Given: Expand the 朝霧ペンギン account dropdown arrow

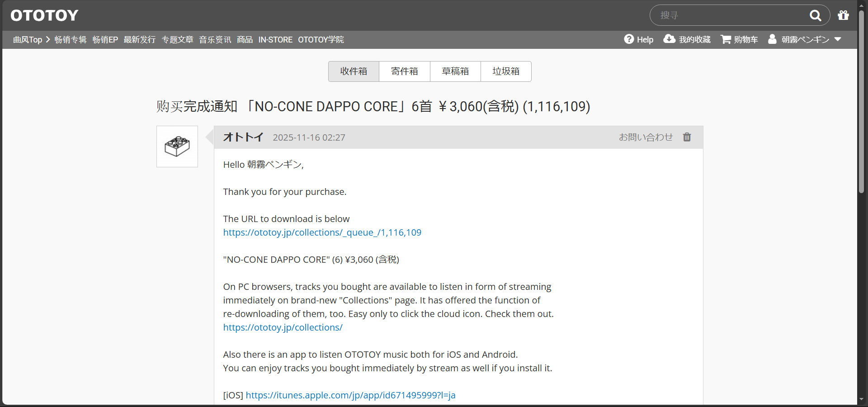Looking at the screenshot, I should tap(838, 39).
